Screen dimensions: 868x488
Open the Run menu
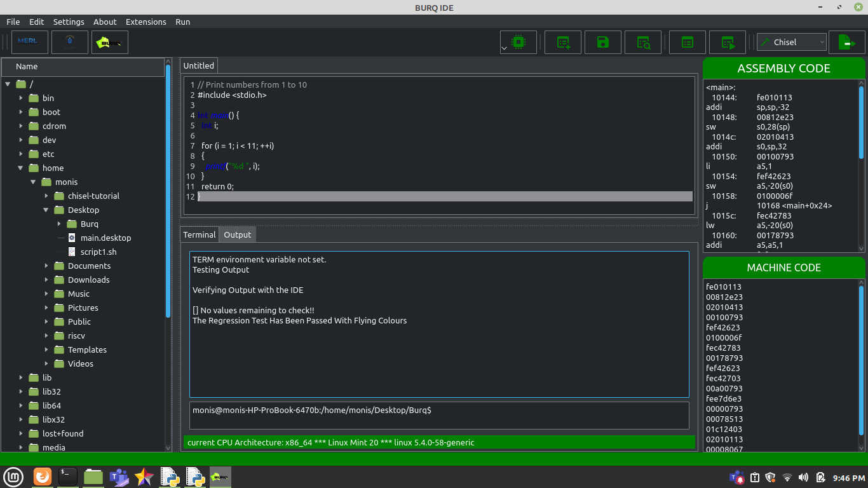click(183, 22)
